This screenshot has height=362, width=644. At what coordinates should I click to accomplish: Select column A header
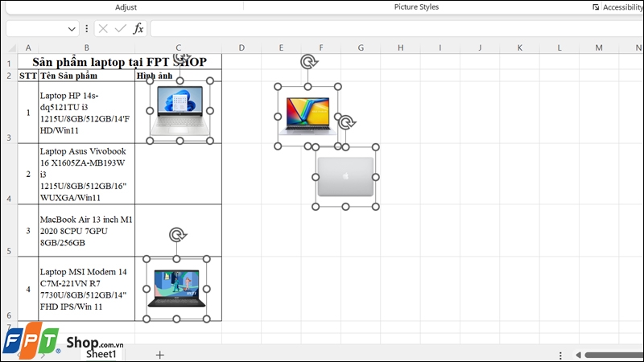28,47
